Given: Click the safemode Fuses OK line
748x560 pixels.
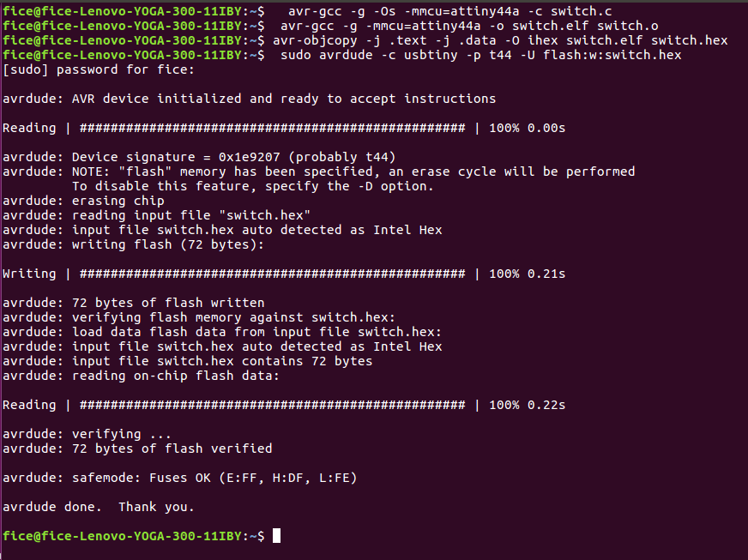Looking at the screenshot, I should point(214,479).
